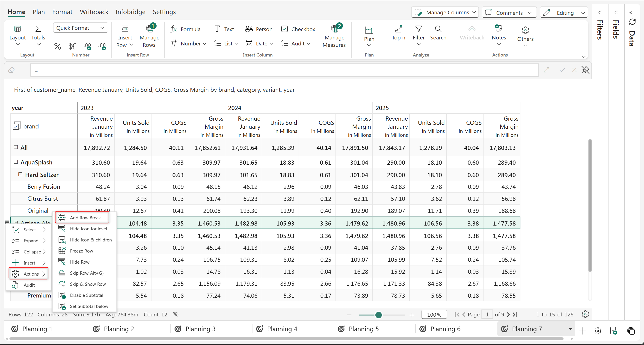Screen dimensions: 644x345
Task: Toggle hidden items eye icon in status bar
Action: 175,314
